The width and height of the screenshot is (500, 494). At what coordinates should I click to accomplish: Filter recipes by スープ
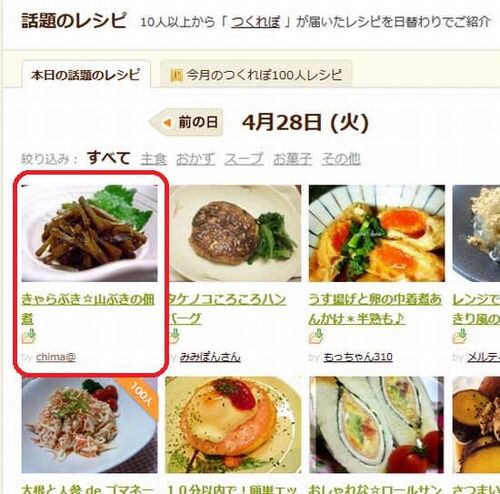(244, 159)
